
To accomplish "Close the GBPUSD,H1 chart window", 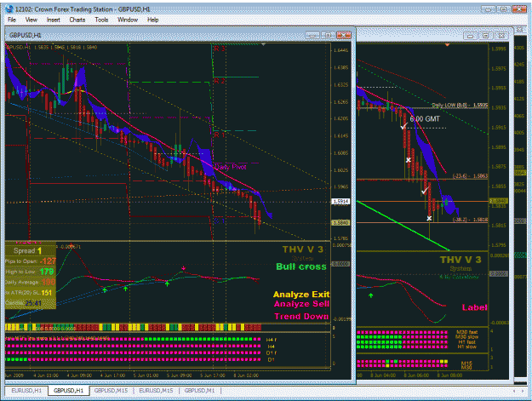I will [343, 35].
